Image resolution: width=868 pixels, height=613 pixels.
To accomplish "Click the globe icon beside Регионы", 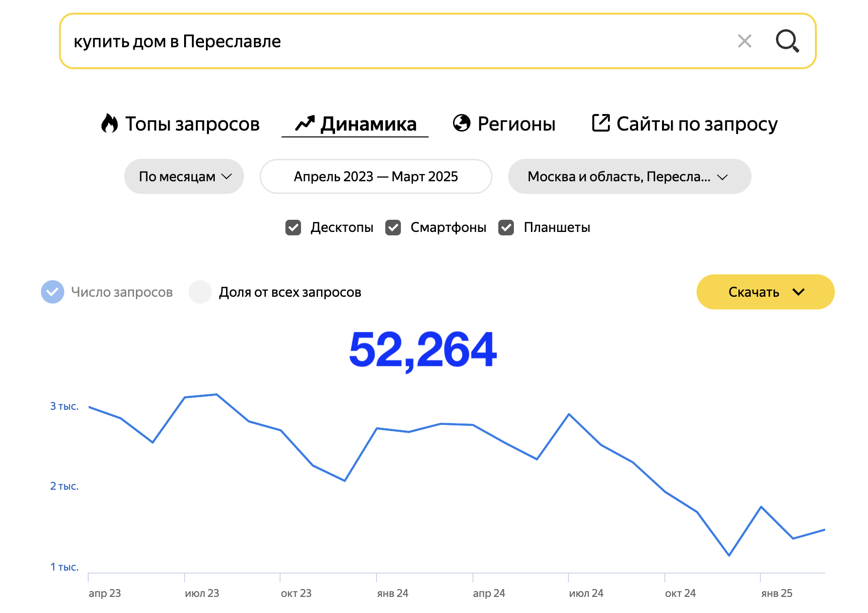I will [461, 123].
